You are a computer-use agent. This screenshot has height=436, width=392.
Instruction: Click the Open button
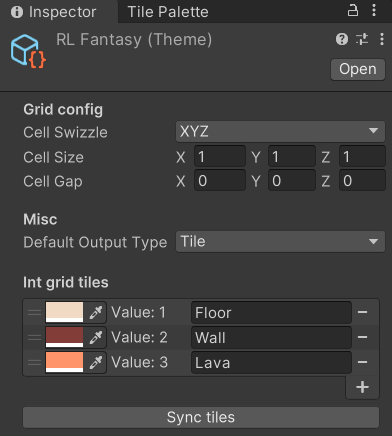(x=358, y=69)
